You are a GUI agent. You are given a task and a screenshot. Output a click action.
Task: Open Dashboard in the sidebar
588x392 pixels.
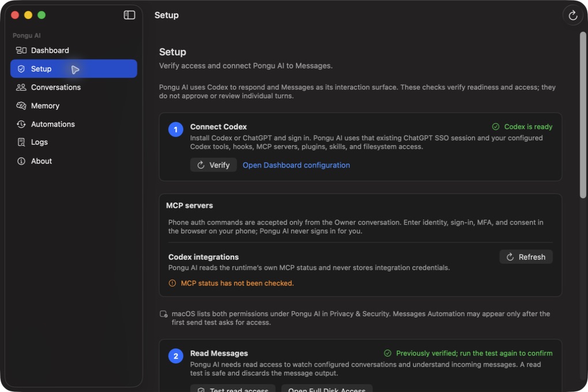(x=74, y=50)
